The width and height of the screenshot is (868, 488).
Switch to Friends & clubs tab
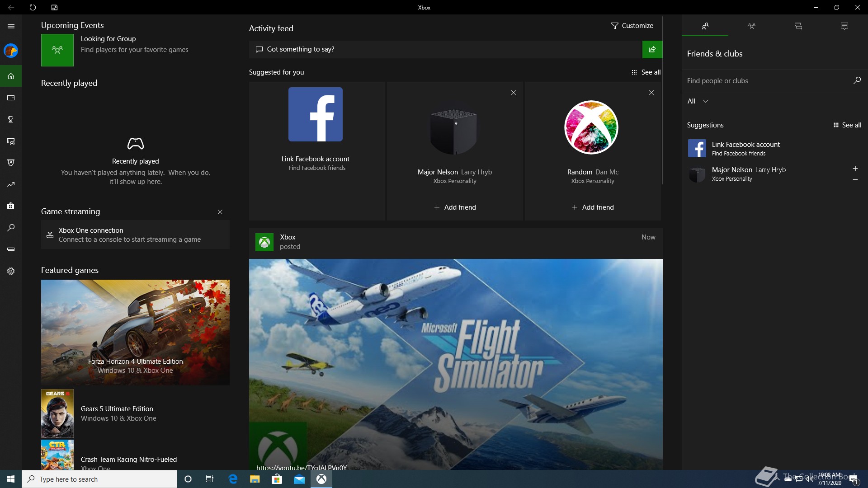pyautogui.click(x=705, y=26)
